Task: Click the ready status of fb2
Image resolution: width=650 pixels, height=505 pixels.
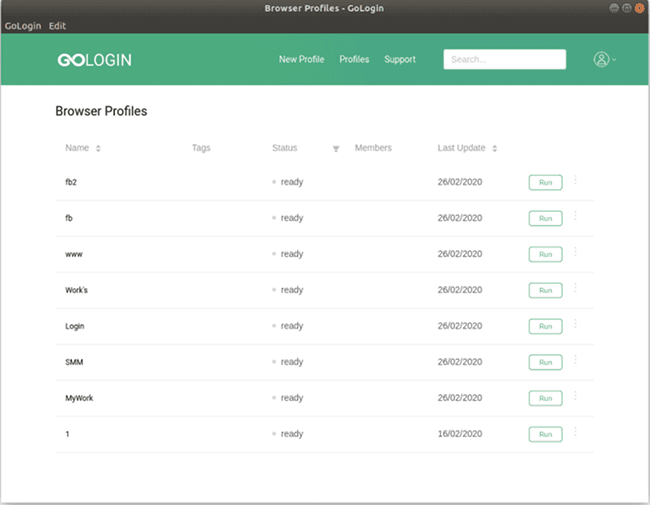Action: [292, 182]
